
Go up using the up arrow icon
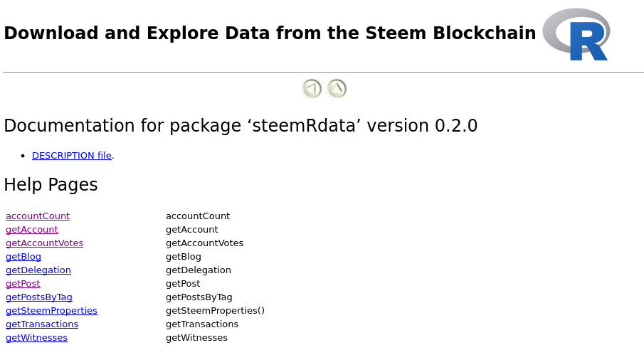(337, 89)
